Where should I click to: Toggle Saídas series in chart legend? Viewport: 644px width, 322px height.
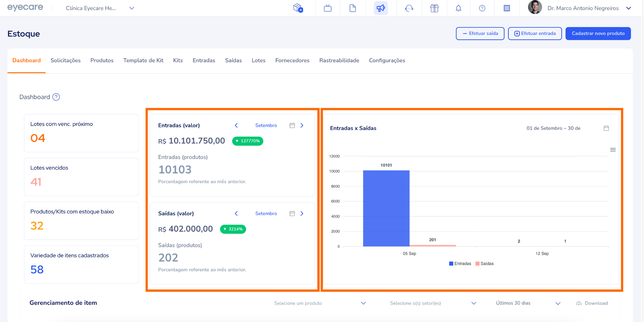tap(485, 263)
